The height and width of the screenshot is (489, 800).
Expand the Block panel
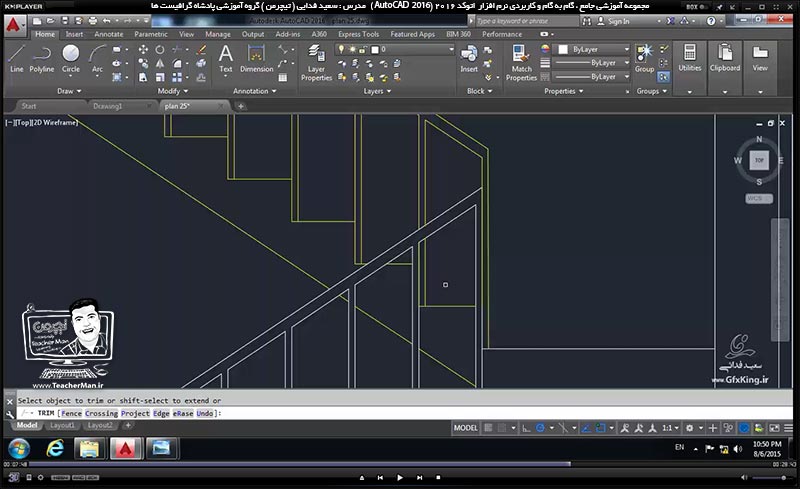(x=480, y=91)
